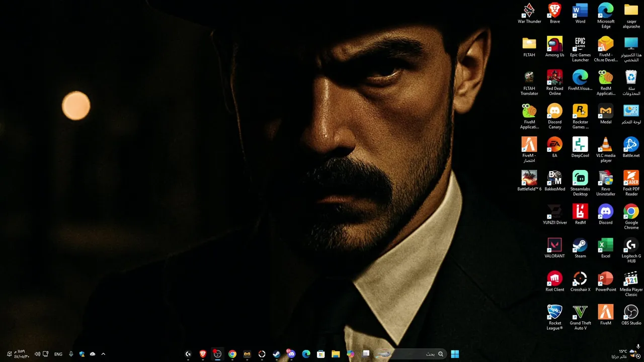Open the Microsoft Edge desktop shortcut

tap(606, 16)
